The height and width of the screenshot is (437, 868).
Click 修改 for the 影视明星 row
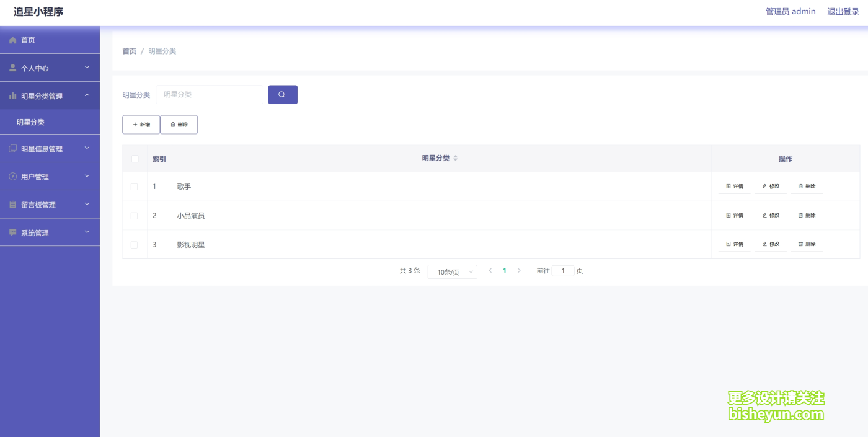click(770, 244)
